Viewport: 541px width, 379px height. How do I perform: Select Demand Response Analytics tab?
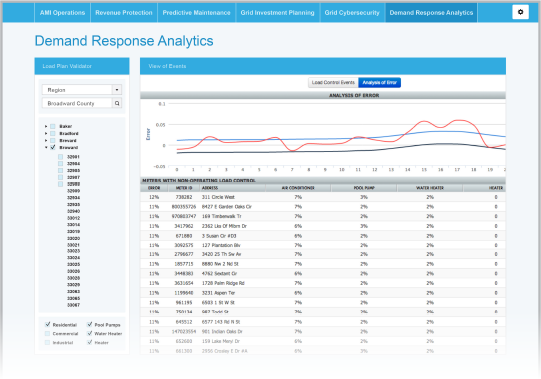tap(431, 13)
